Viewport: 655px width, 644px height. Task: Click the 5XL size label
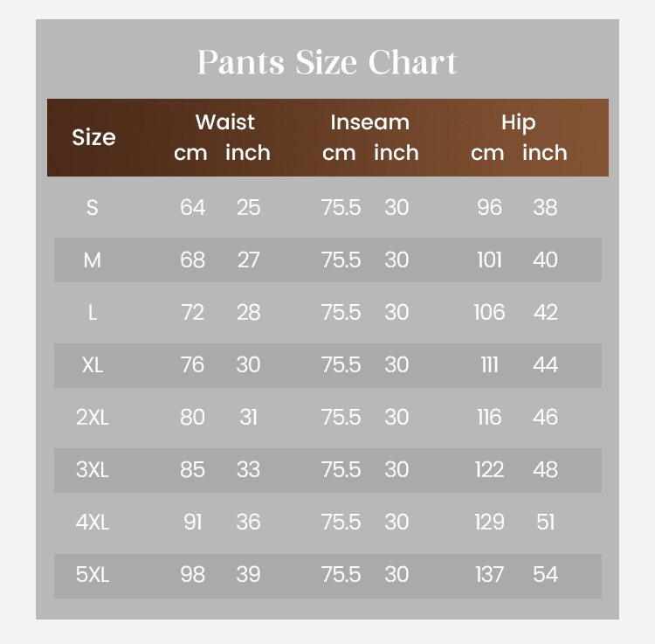click(92, 575)
